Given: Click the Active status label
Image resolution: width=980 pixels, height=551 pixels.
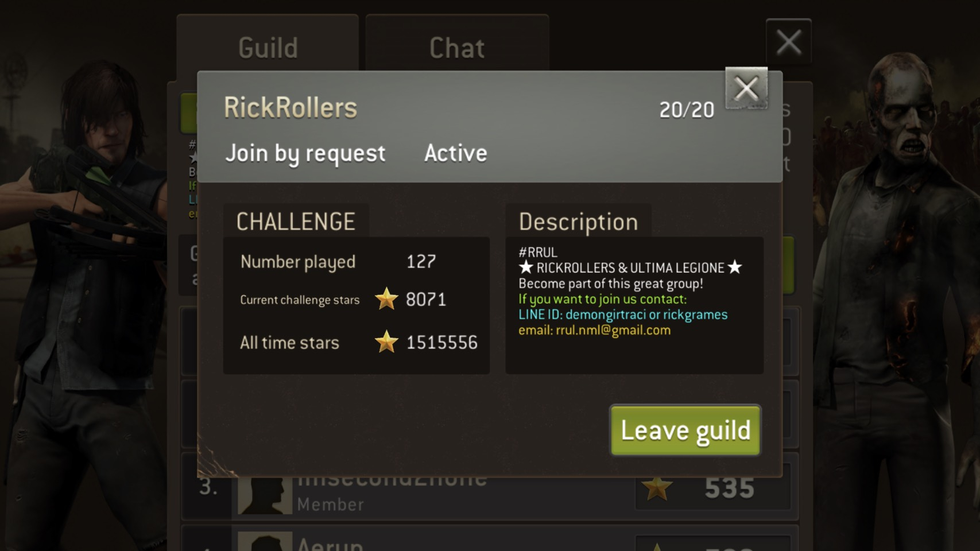Looking at the screenshot, I should point(455,153).
